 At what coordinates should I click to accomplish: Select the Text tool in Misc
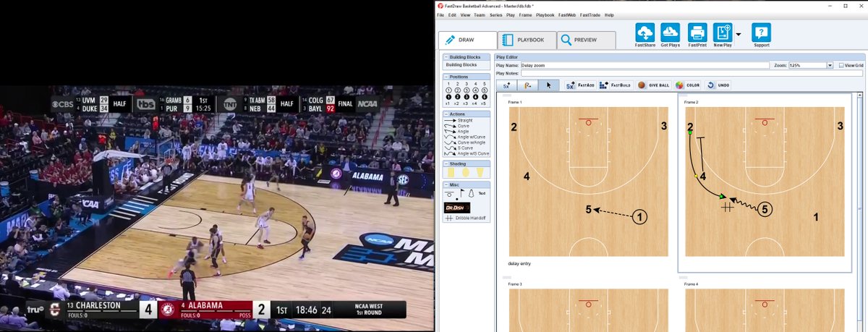(x=482, y=193)
